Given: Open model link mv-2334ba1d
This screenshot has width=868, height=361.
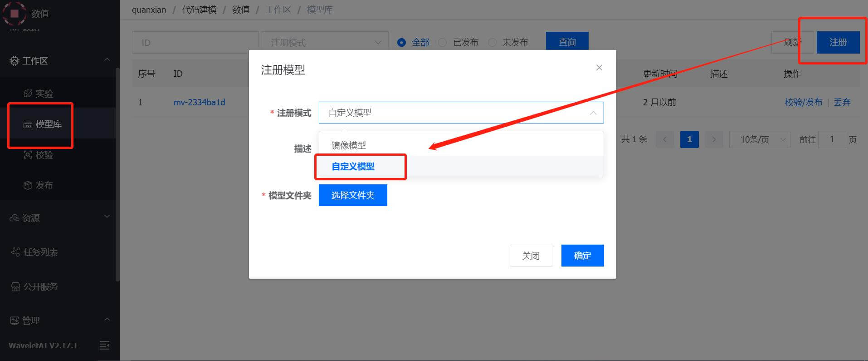Looking at the screenshot, I should 199,102.
